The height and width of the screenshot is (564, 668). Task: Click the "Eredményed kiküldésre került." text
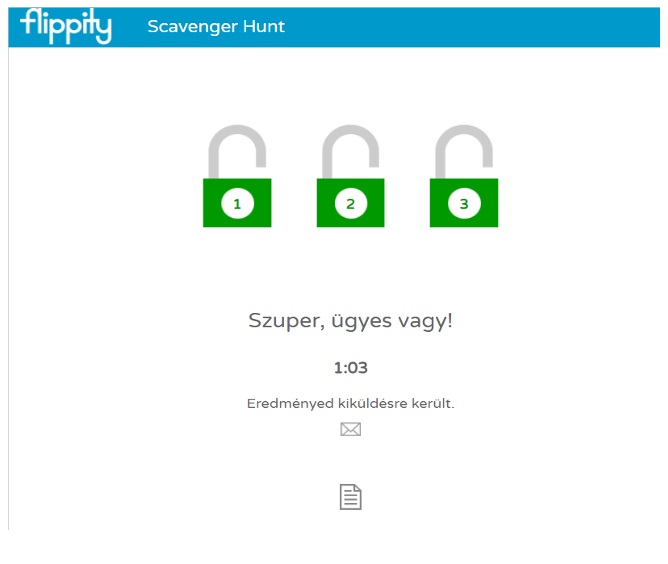(351, 403)
